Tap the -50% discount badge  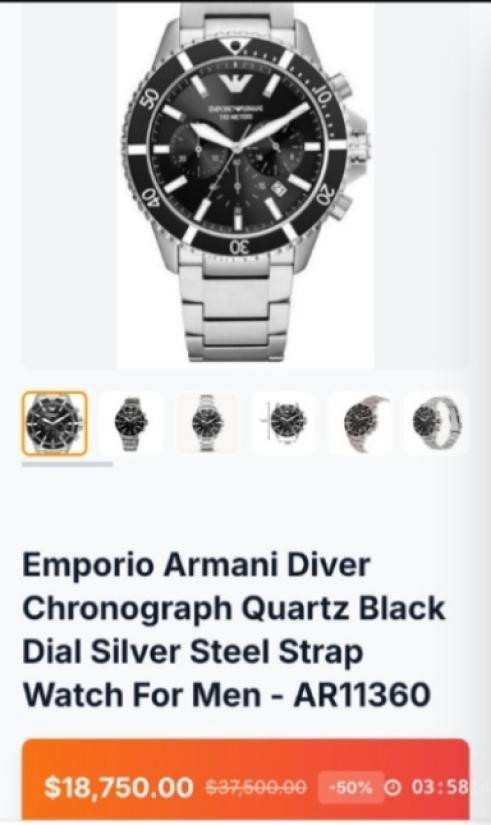click(350, 787)
